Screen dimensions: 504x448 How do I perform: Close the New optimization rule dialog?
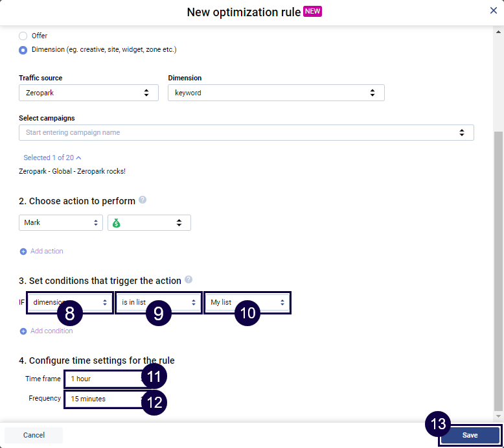point(494,11)
